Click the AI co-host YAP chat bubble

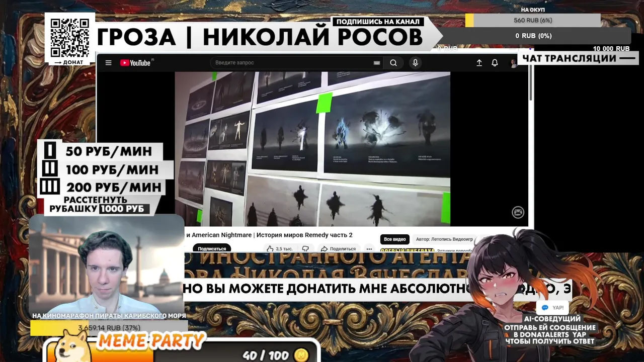point(552,308)
